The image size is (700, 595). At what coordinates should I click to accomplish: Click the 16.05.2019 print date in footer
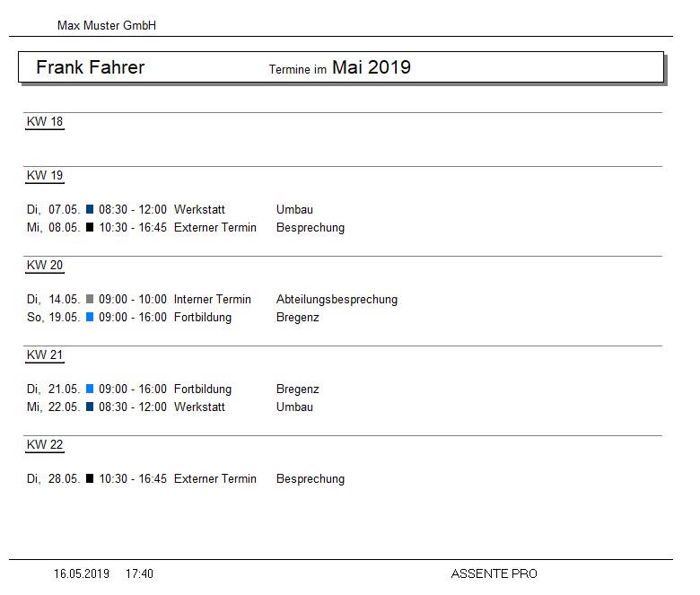coord(82,573)
